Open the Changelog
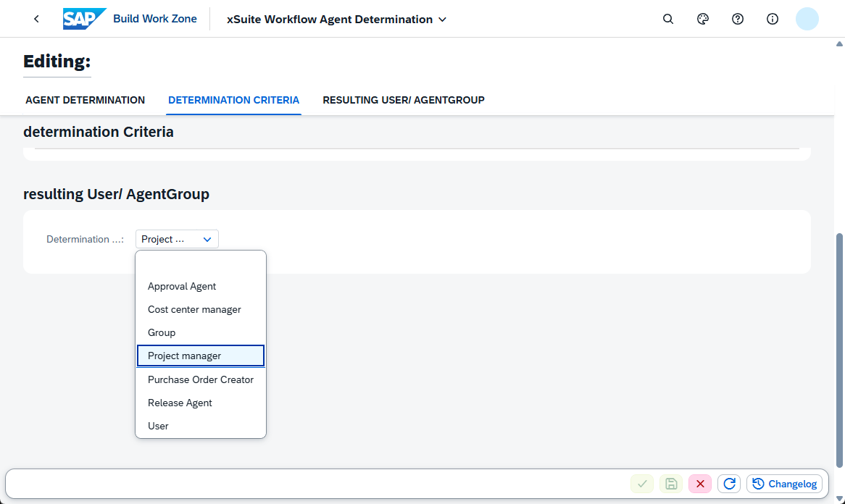This screenshot has height=504, width=845. [784, 484]
